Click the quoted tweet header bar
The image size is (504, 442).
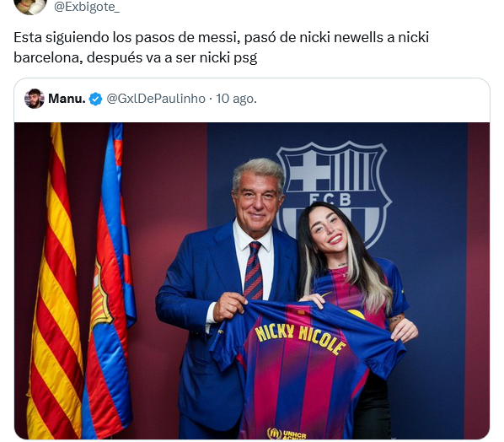click(x=252, y=100)
